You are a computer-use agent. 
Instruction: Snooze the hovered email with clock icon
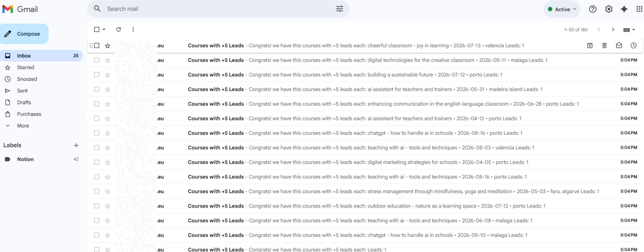tap(633, 45)
